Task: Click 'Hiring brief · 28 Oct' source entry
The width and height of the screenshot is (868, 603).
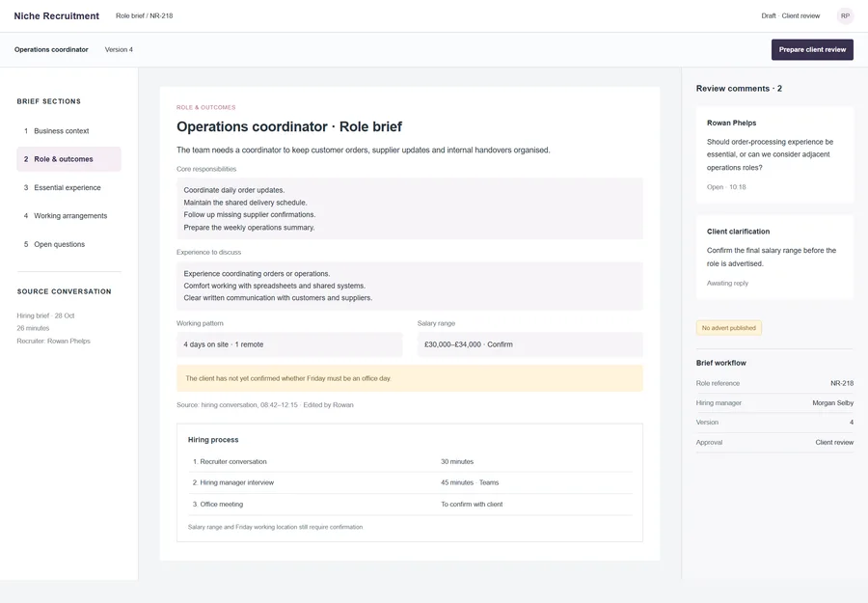Action: (x=45, y=315)
